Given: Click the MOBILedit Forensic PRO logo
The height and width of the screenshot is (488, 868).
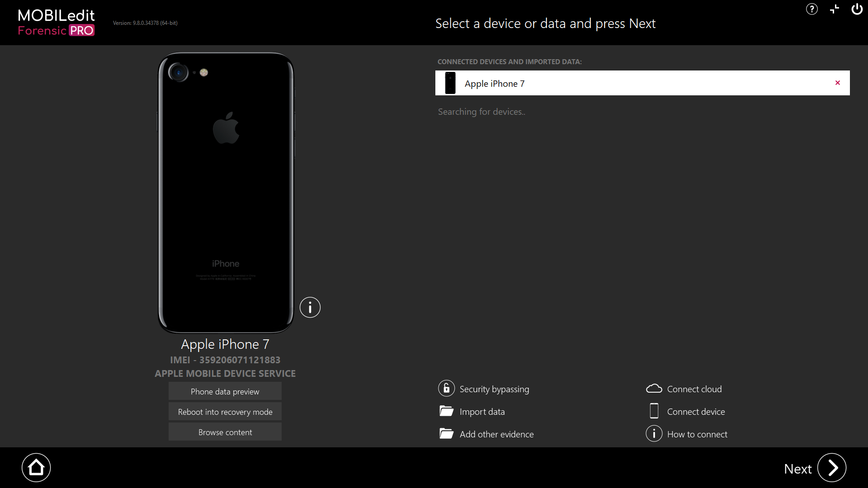Looking at the screenshot, I should pyautogui.click(x=56, y=23).
